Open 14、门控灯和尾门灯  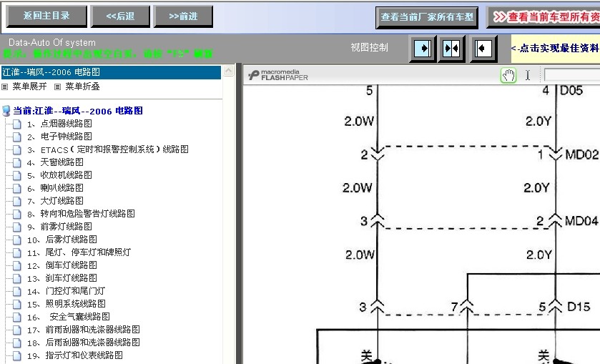tap(66, 291)
